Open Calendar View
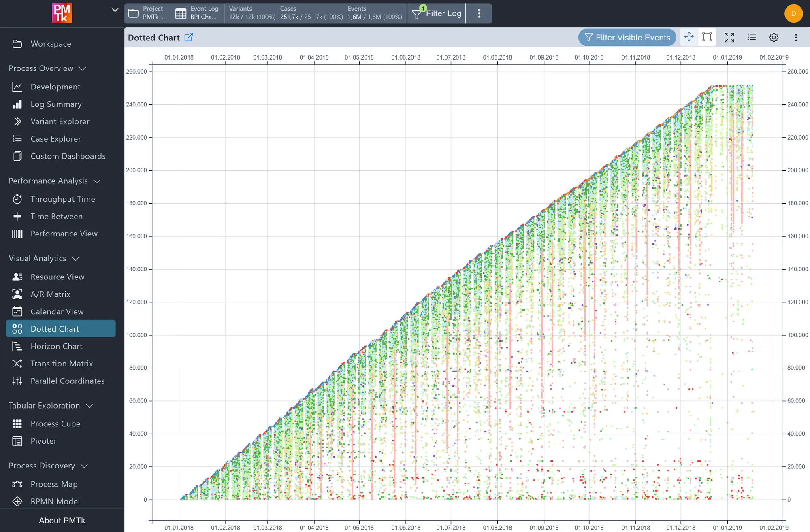This screenshot has height=532, width=810. tap(61, 311)
